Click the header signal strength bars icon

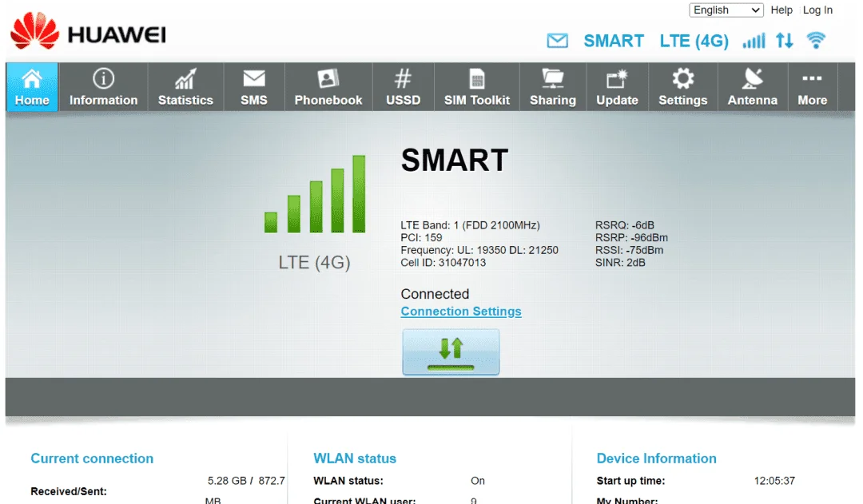pos(754,41)
